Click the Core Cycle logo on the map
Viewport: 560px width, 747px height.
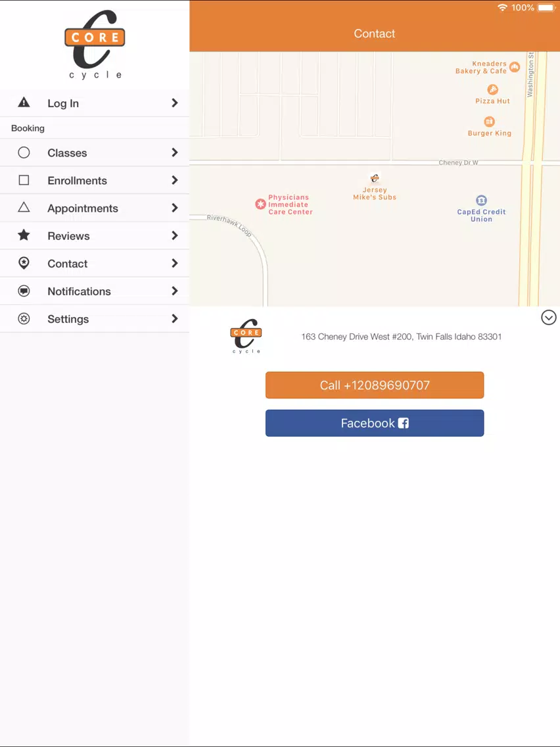click(375, 179)
